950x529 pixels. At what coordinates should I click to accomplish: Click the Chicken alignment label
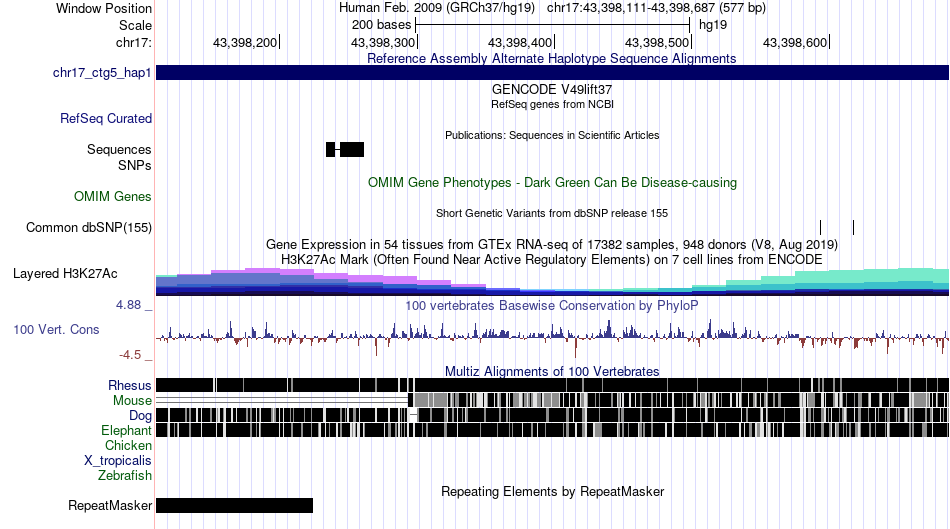click(x=128, y=445)
